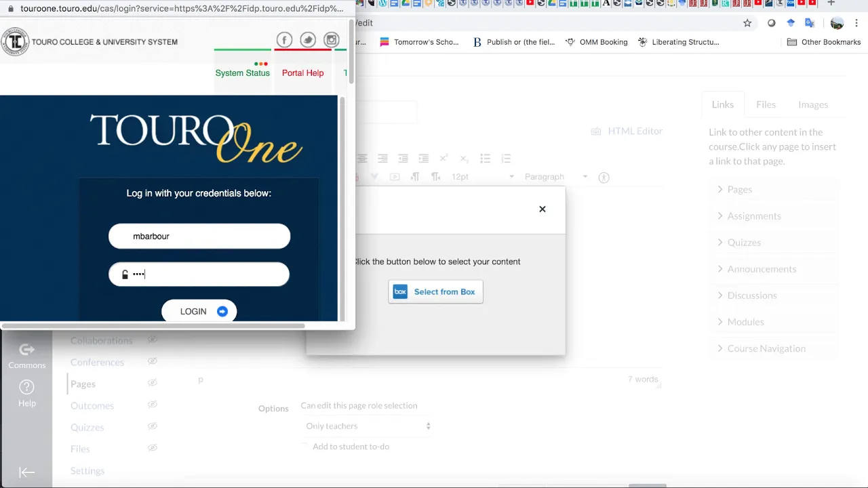Expand the Course Navigation links section
The height and width of the screenshot is (488, 868).
[x=773, y=348]
